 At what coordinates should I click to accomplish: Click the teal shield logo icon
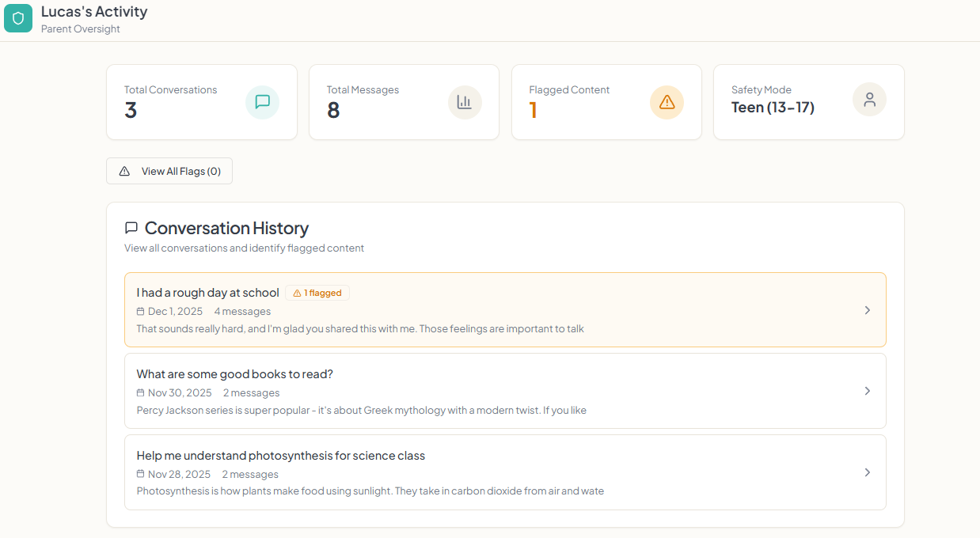pyautogui.click(x=18, y=17)
